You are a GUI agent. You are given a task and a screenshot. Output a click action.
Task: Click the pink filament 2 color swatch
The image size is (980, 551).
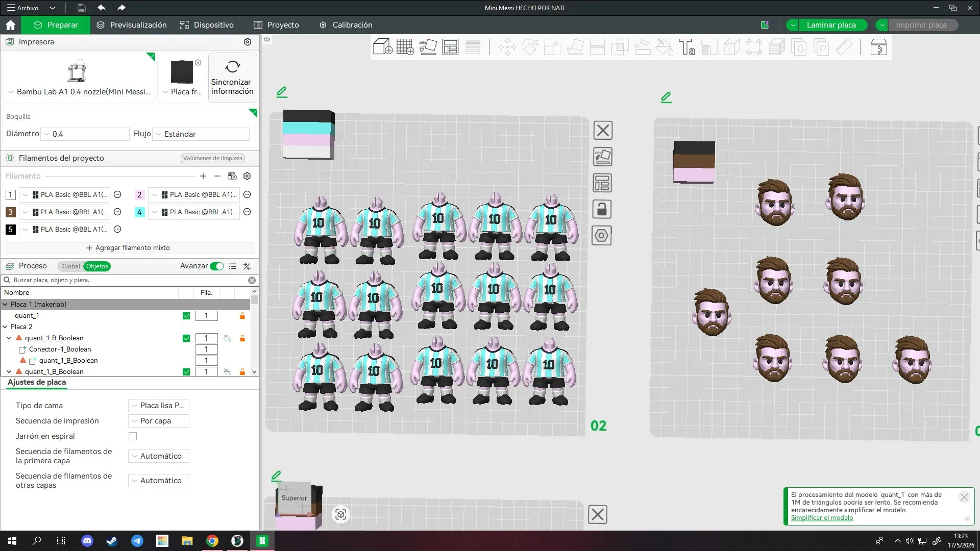tap(139, 194)
